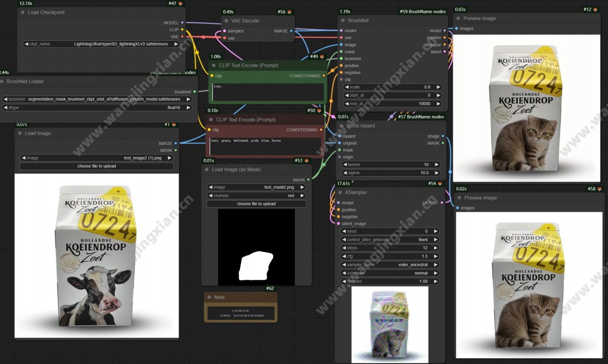This screenshot has height=364, width=608.
Task: Click the LATENT output port on KSampler
Action: click(442, 203)
